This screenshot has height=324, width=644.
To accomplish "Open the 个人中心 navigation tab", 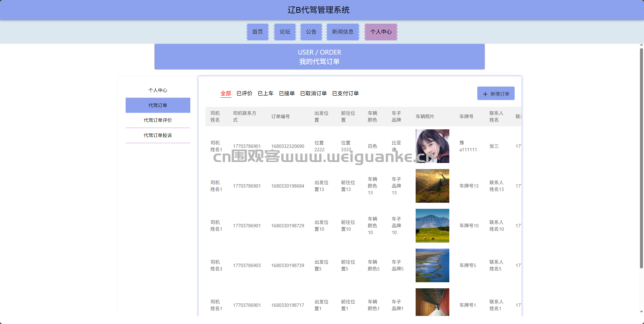I will tap(381, 32).
